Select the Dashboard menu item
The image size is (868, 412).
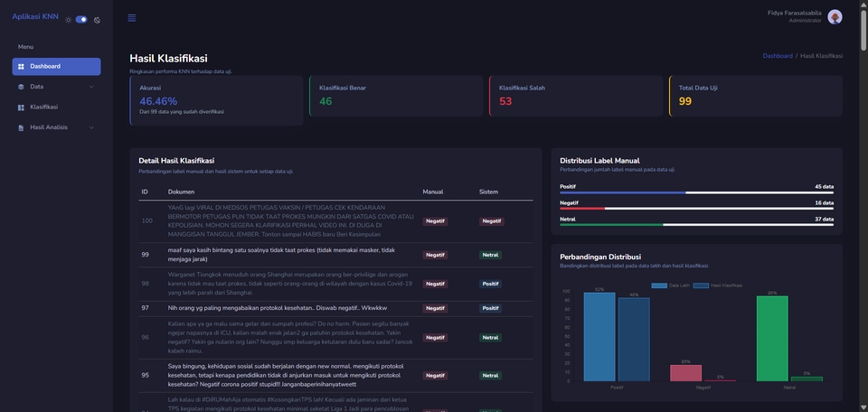click(56, 67)
